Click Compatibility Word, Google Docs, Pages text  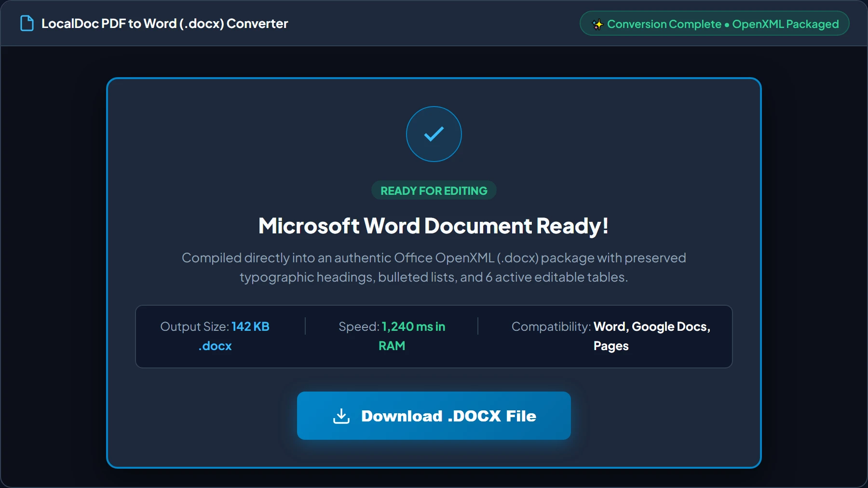611,336
